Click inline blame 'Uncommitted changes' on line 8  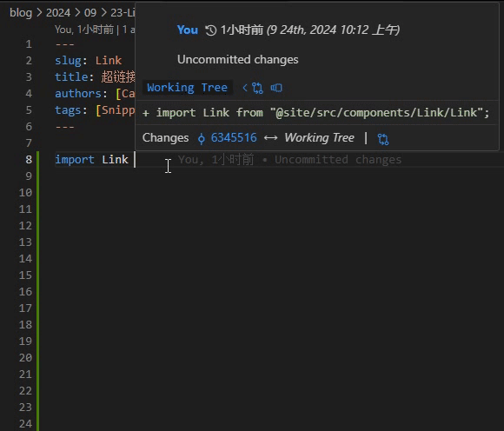338,160
